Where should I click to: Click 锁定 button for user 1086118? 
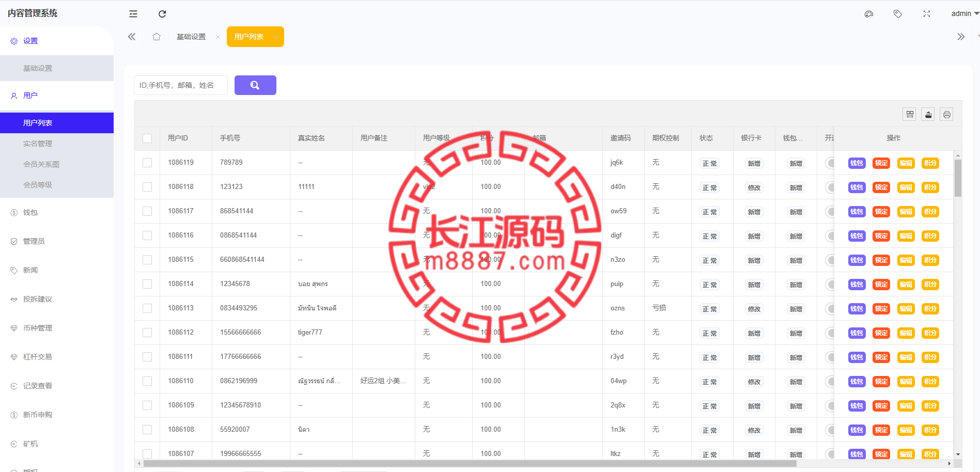(x=881, y=187)
